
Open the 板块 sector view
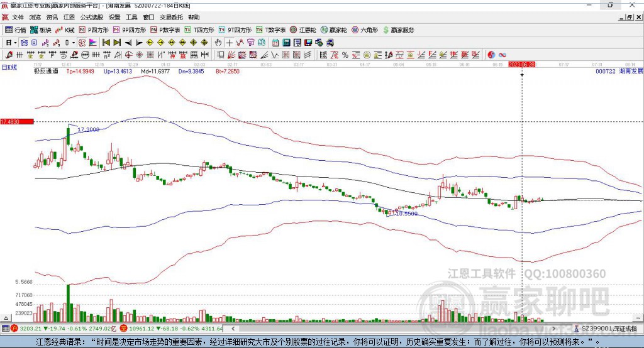point(41,30)
